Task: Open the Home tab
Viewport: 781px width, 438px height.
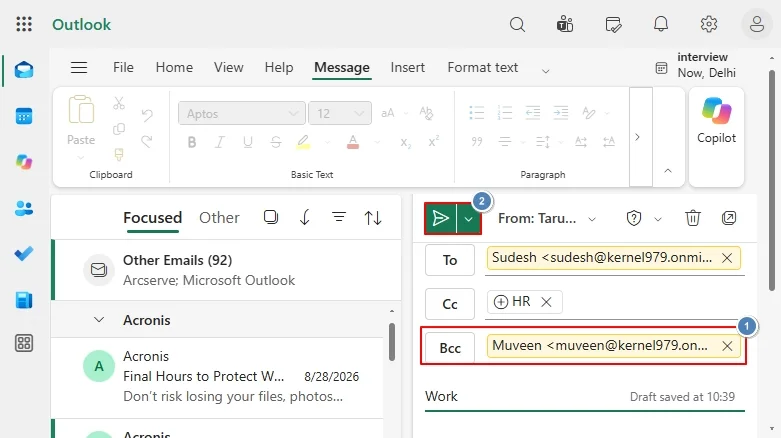Action: point(174,67)
